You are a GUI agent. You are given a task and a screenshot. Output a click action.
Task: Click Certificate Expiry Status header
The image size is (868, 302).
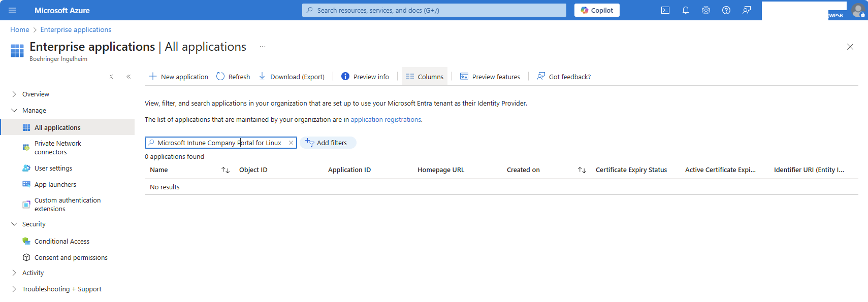631,170
